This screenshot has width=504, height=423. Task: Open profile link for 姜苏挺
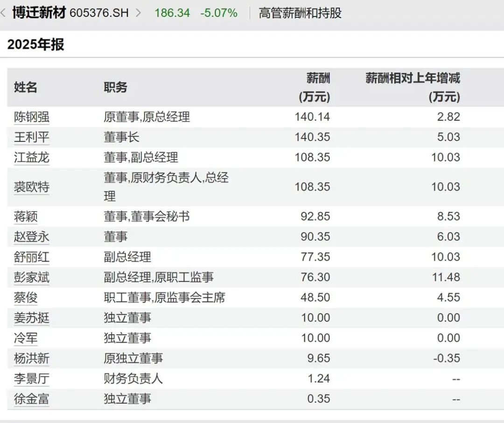coord(32,318)
